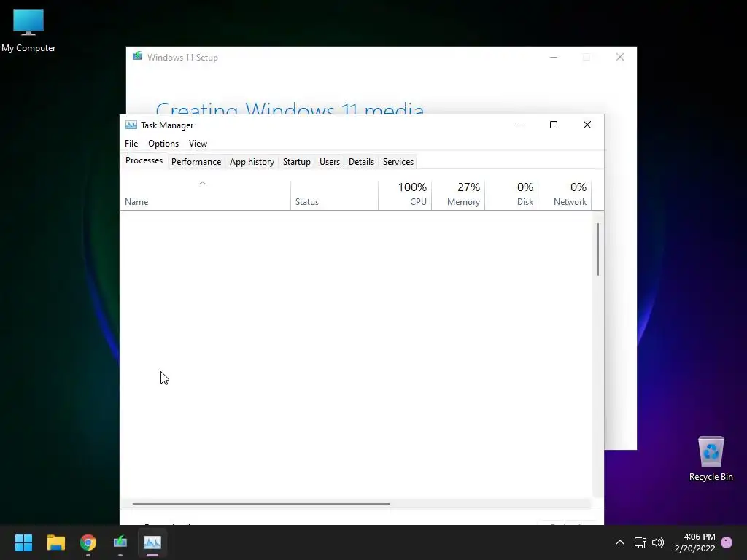Open the Windows Start button
Viewport: 747px width, 560px height.
point(23,542)
